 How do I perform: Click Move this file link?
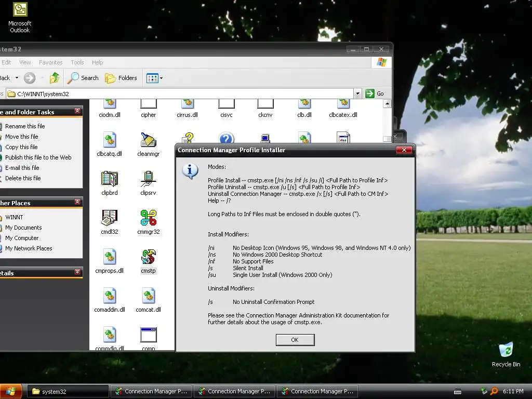[x=22, y=137]
